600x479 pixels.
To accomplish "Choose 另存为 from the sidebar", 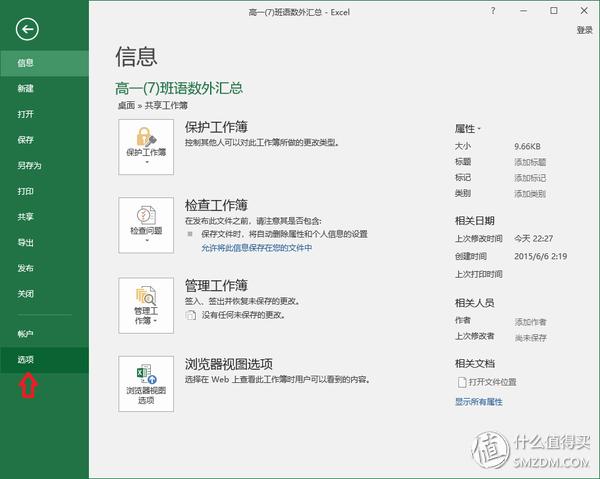I will 44,166.
